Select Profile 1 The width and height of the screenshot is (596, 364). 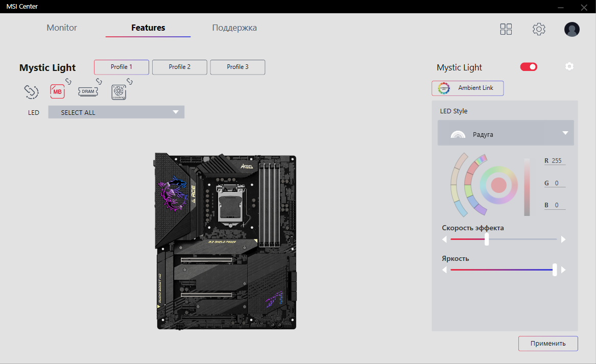(x=122, y=67)
